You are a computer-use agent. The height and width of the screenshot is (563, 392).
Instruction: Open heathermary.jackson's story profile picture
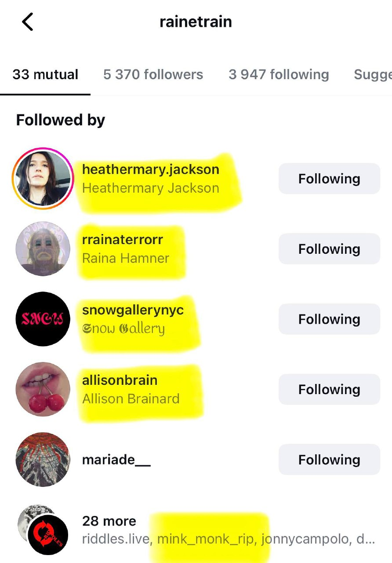(x=43, y=178)
